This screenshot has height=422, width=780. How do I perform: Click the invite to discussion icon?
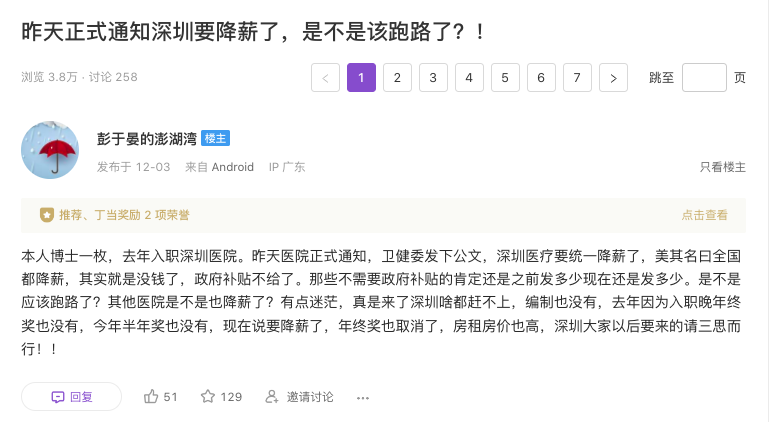tap(271, 397)
